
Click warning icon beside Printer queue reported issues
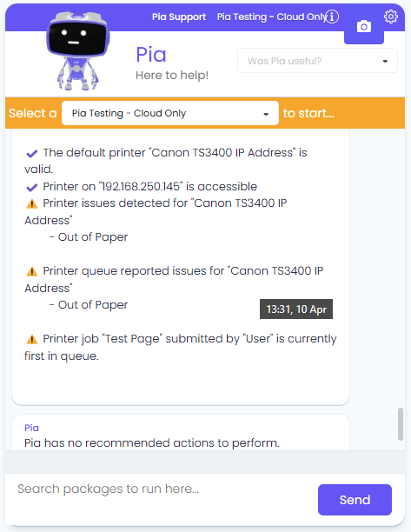[x=32, y=271]
